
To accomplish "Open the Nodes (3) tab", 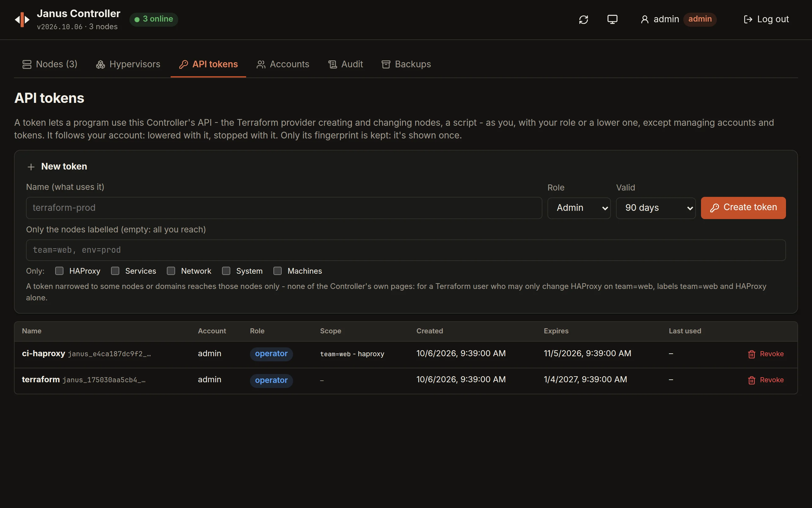I will click(x=50, y=64).
